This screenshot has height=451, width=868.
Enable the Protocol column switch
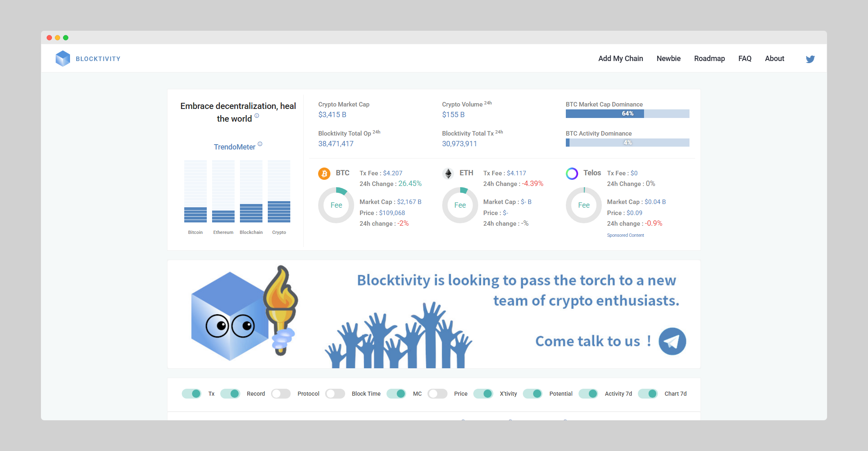(281, 394)
